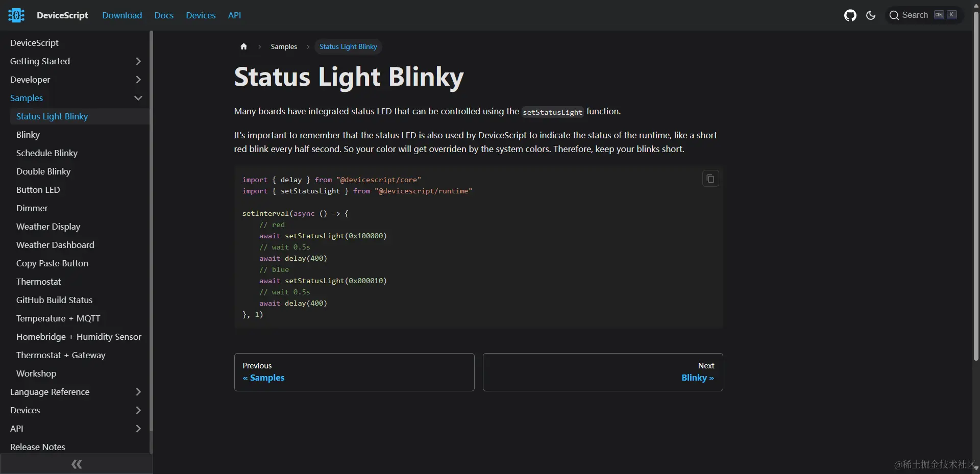The height and width of the screenshot is (474, 980).
Task: Click the "// blue" code comment
Action: point(274,269)
